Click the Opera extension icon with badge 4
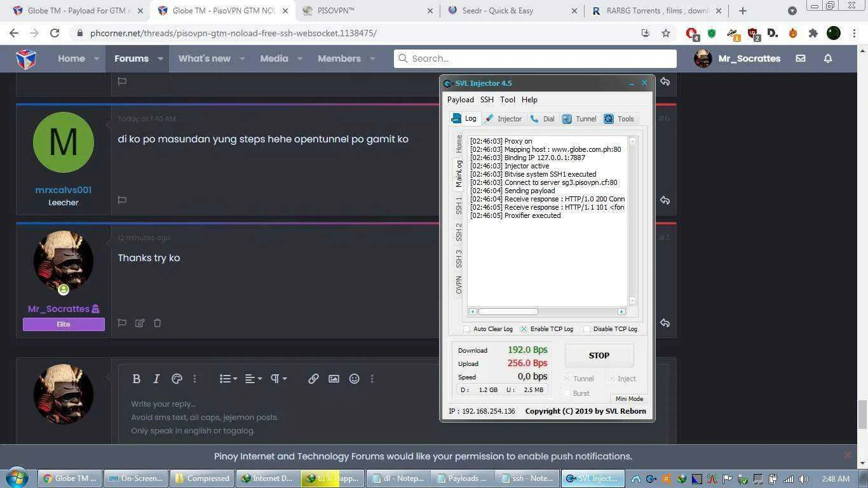 pos(693,34)
